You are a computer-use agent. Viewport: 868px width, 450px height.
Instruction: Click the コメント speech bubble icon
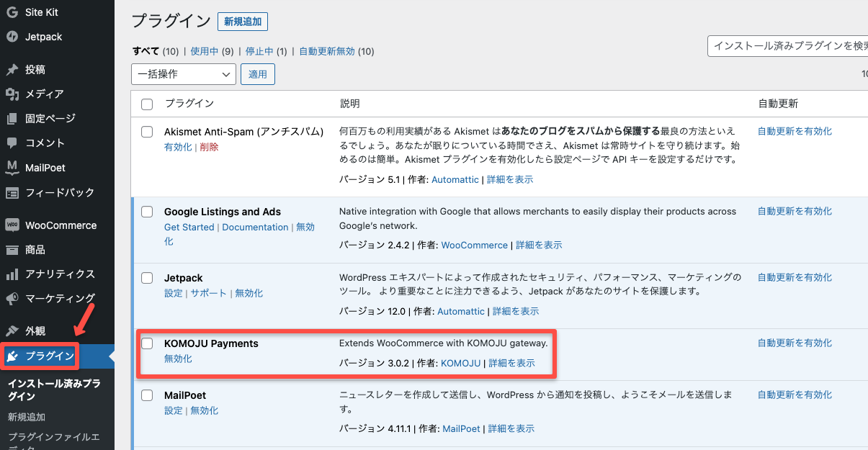(x=12, y=143)
